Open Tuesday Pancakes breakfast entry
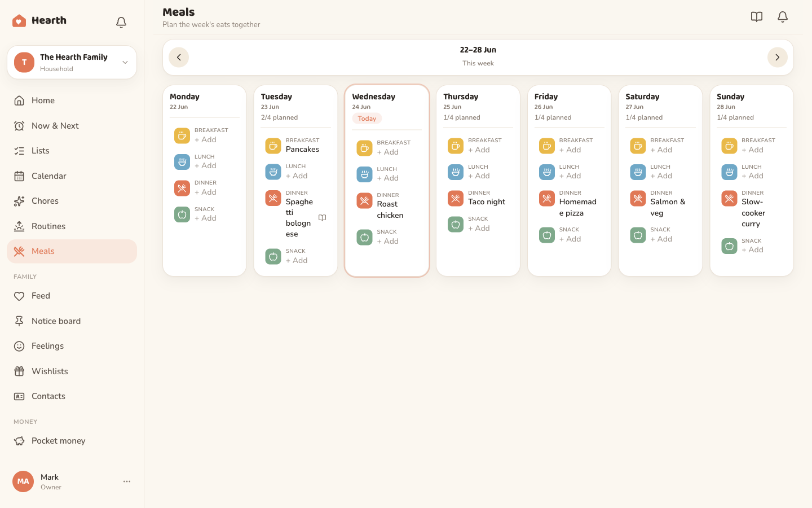 (302, 150)
